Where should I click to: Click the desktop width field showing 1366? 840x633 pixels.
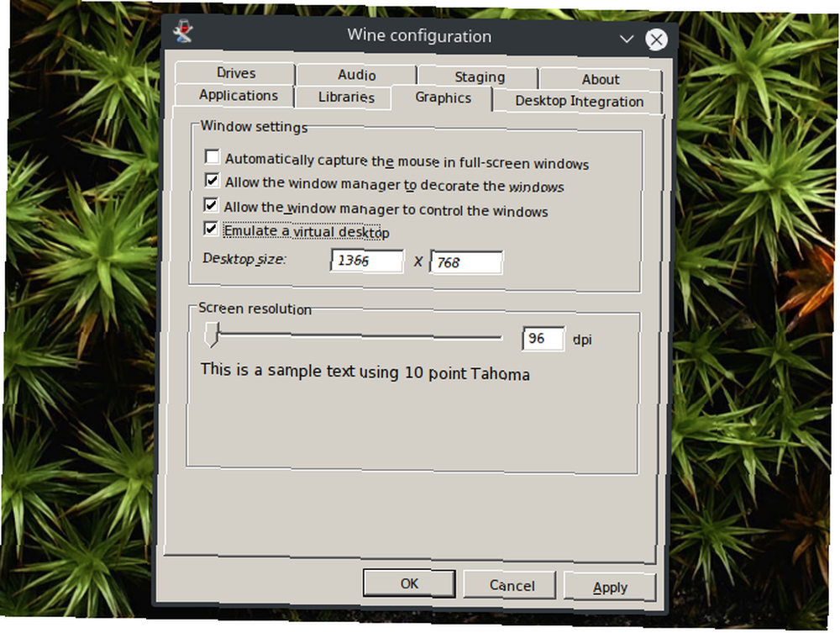367,261
